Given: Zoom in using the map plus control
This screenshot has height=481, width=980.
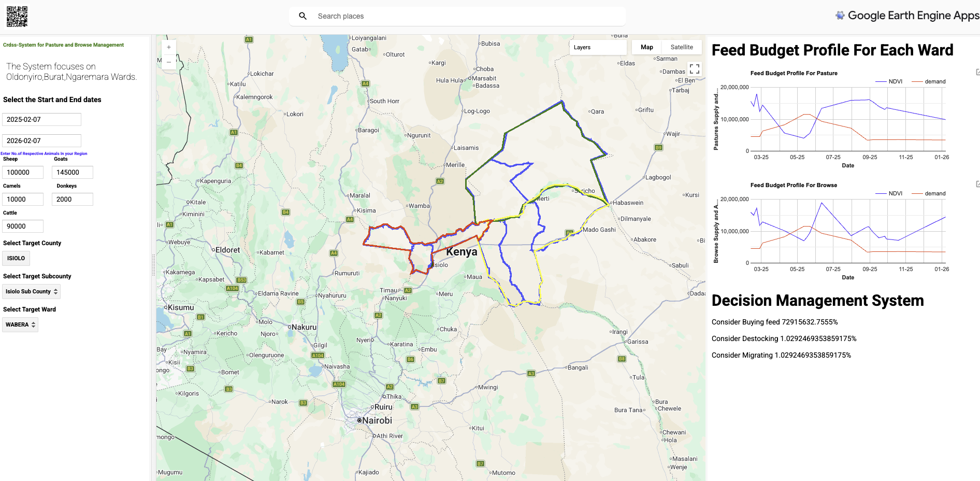Looking at the screenshot, I should [169, 47].
